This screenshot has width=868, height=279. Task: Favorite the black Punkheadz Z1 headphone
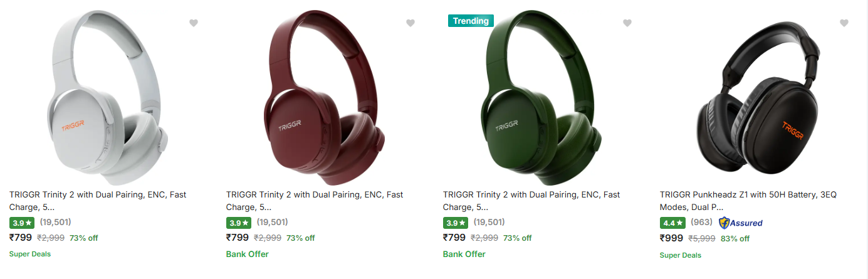pos(844,23)
